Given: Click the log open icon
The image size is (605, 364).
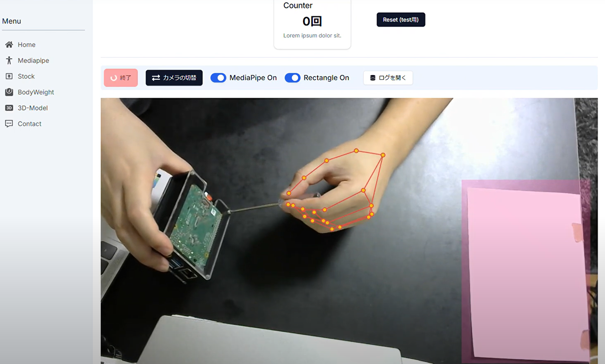Looking at the screenshot, I should 372,77.
